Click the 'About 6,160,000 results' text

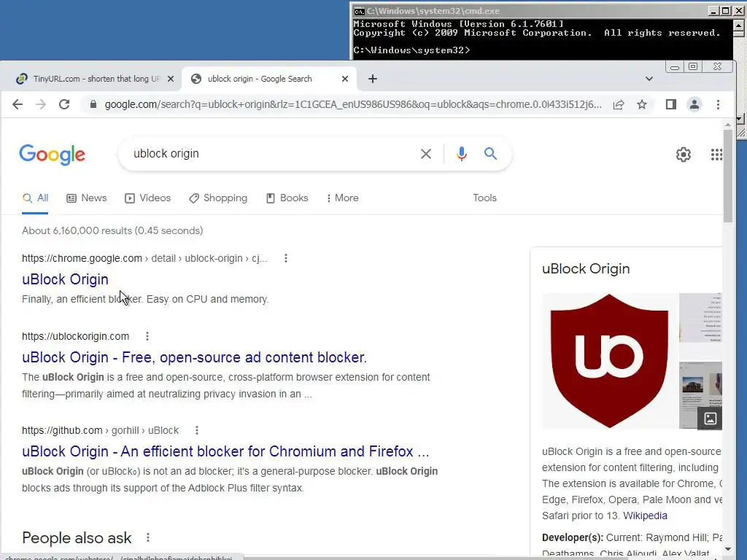pyautogui.click(x=112, y=230)
